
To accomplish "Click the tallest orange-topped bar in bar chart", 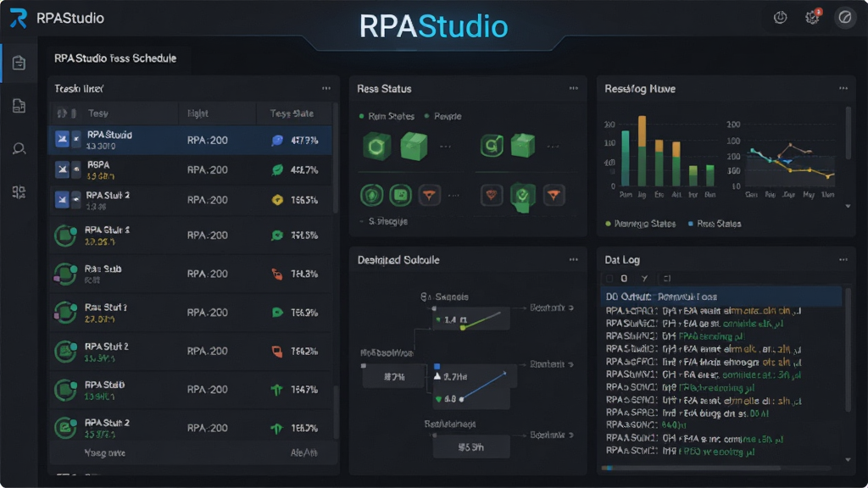I will [x=642, y=151].
